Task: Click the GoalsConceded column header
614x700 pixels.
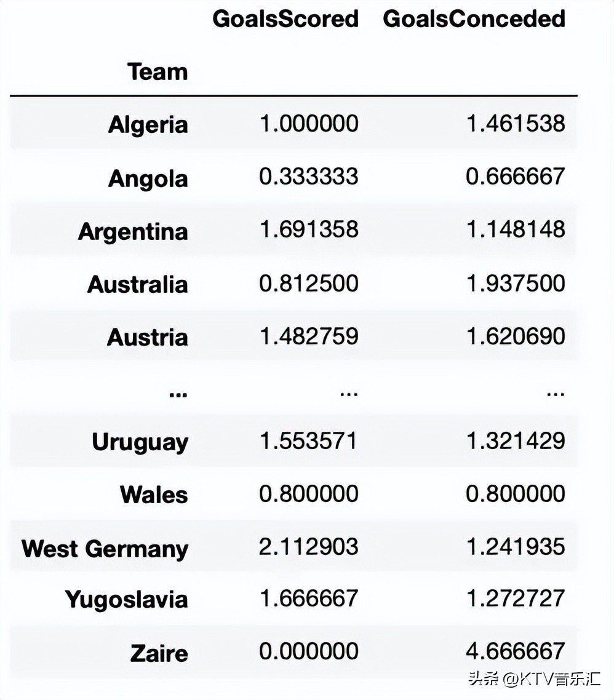Action: tap(474, 18)
